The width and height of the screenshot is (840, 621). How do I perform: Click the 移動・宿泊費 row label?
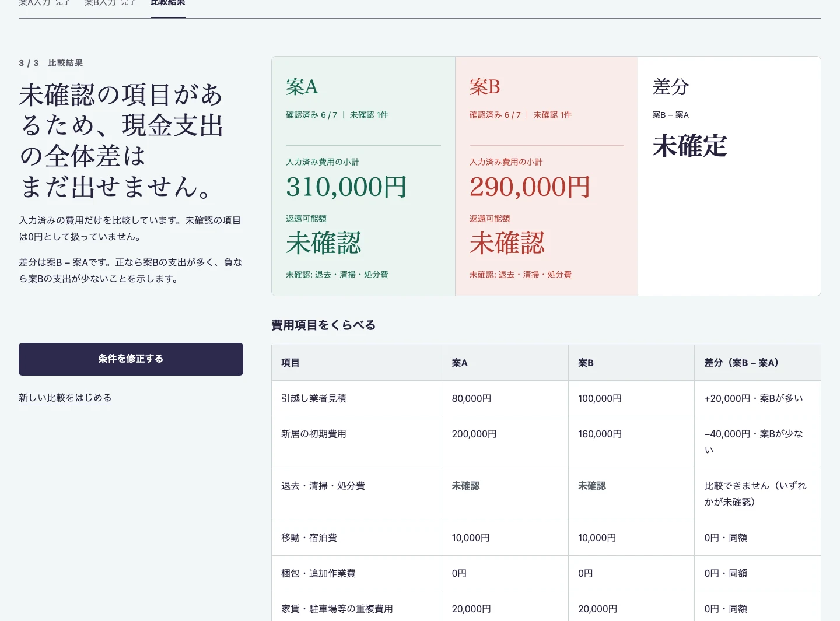click(309, 538)
